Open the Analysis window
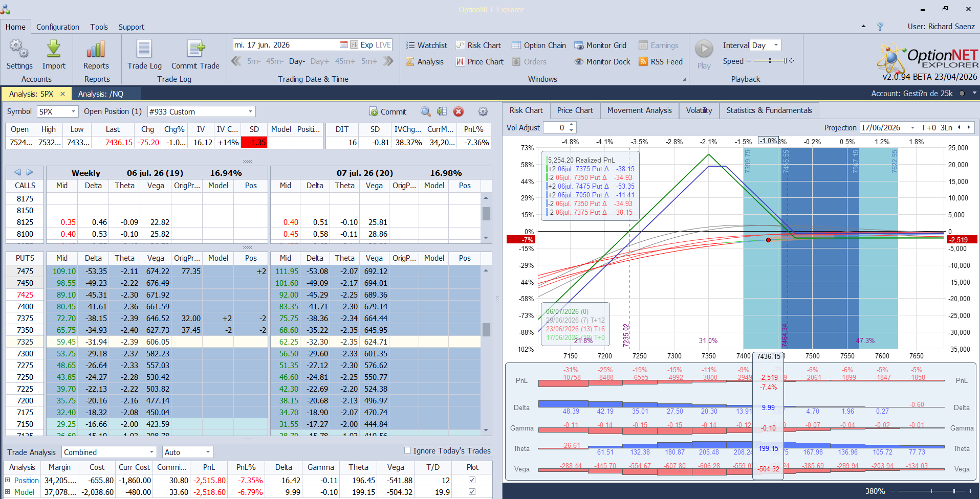The height and width of the screenshot is (499, 980). pos(425,62)
